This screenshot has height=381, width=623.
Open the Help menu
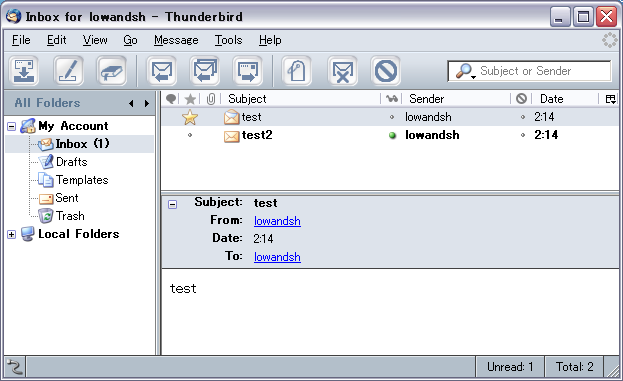click(x=270, y=40)
